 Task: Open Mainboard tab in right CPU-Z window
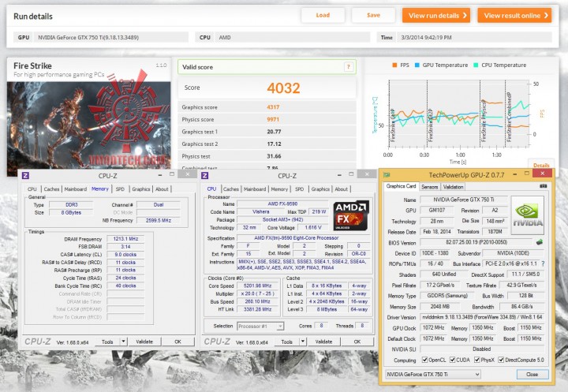click(x=255, y=189)
